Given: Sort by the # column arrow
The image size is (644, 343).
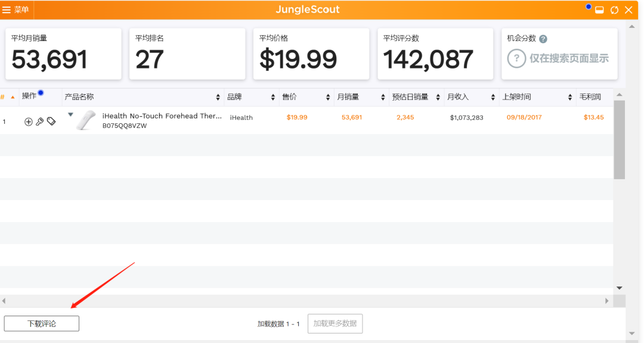Looking at the screenshot, I should coord(13,97).
